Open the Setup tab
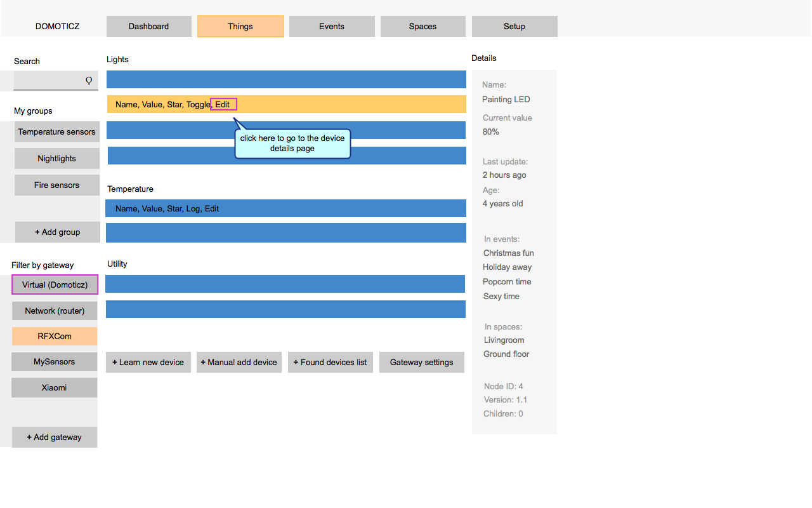The height and width of the screenshot is (508, 812). pos(514,27)
